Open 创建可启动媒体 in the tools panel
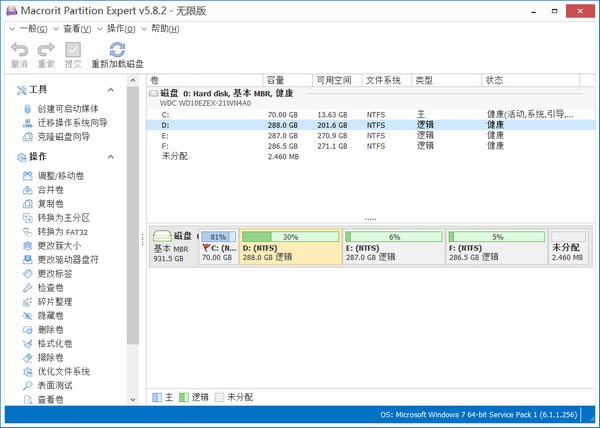 point(66,109)
